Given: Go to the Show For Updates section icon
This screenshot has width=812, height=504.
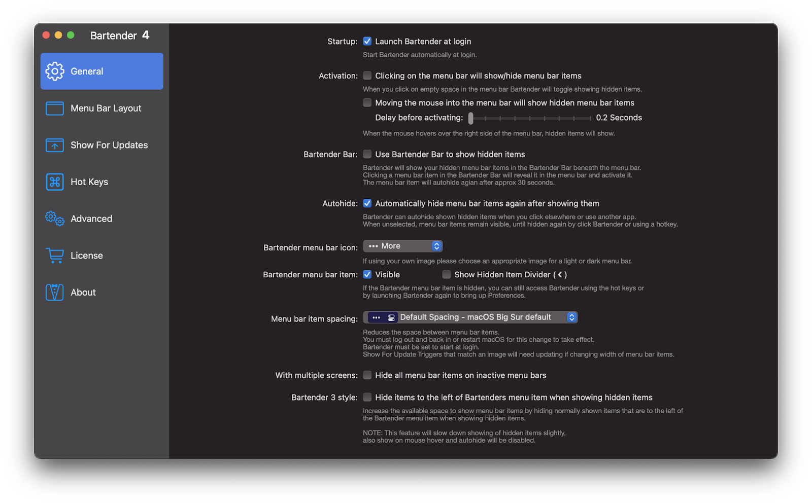Looking at the screenshot, I should [55, 146].
